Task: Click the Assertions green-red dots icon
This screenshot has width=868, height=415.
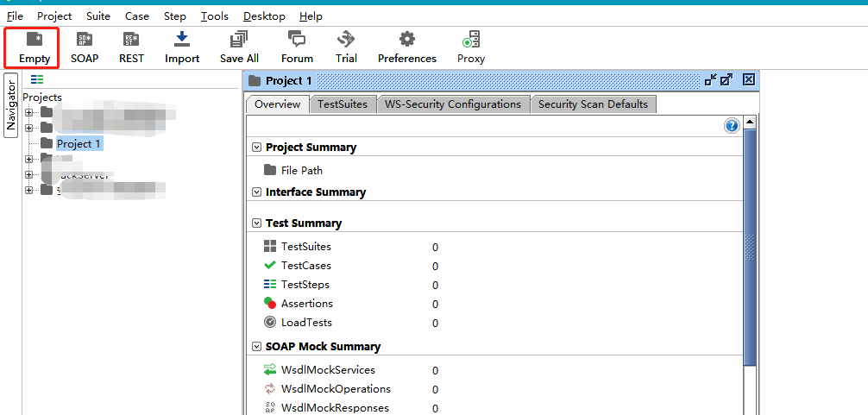Action: pos(270,303)
